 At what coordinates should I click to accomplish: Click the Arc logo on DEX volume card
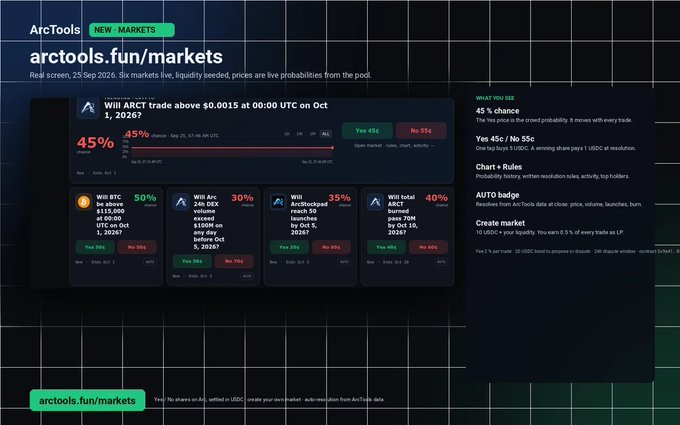tap(181, 202)
